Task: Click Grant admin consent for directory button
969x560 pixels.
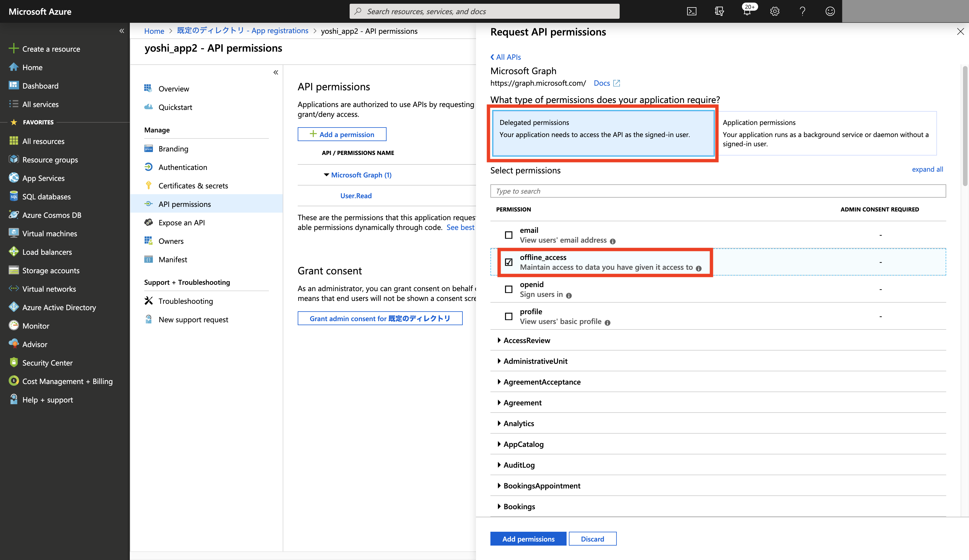Action: 380,318
